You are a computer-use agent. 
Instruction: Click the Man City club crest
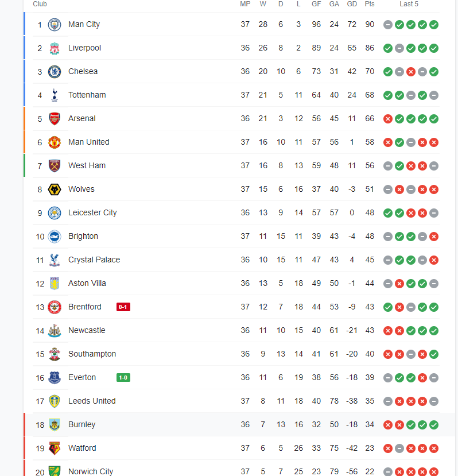pyautogui.click(x=55, y=25)
